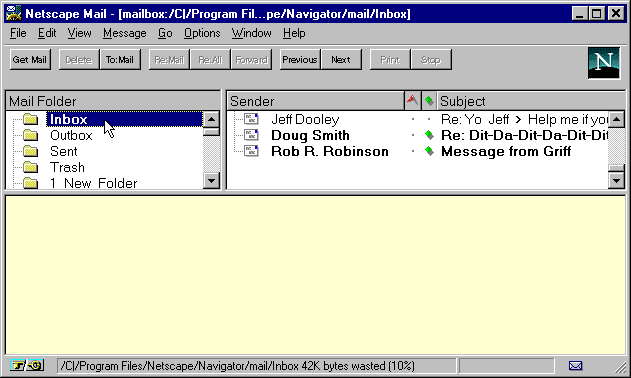Click the Sent folder icon

[x=30, y=151]
